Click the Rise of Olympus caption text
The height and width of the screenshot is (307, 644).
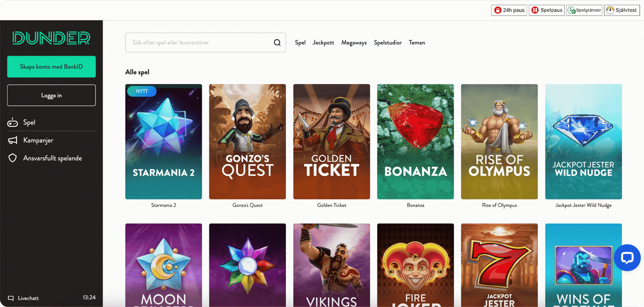500,205
